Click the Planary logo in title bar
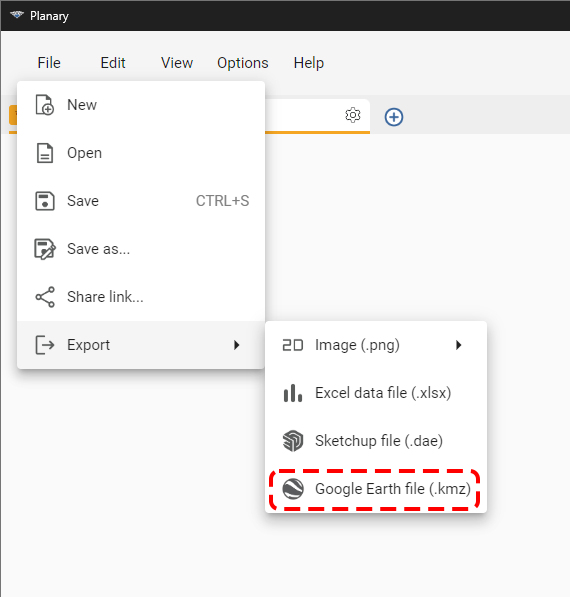The height and width of the screenshot is (597, 570). tap(17, 15)
